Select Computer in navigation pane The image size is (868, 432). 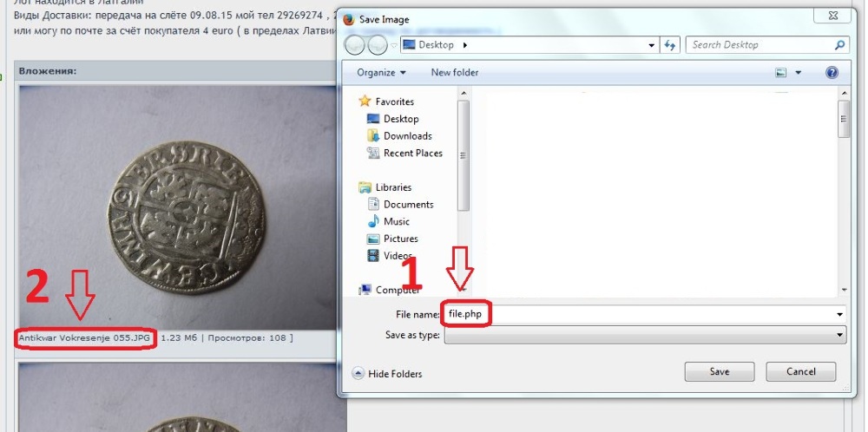click(x=398, y=290)
